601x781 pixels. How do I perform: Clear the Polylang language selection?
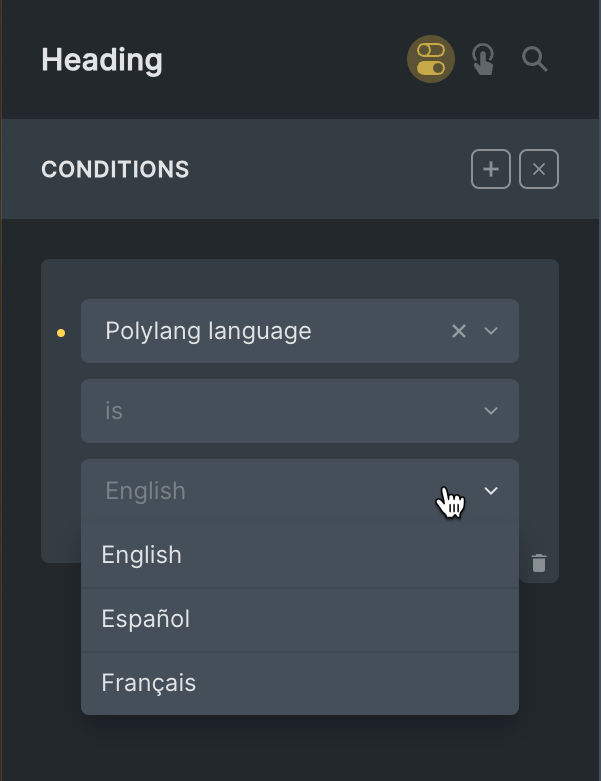point(459,331)
